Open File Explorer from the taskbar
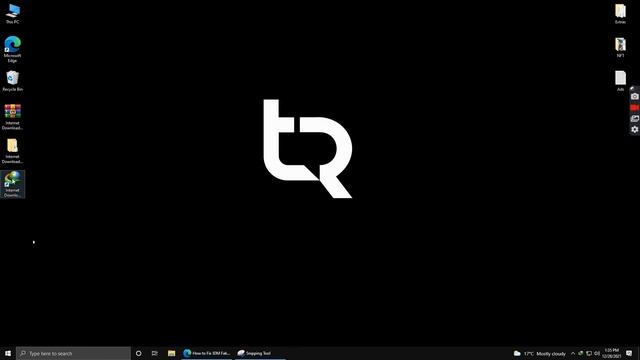This screenshot has height=360, width=640. pos(171,353)
